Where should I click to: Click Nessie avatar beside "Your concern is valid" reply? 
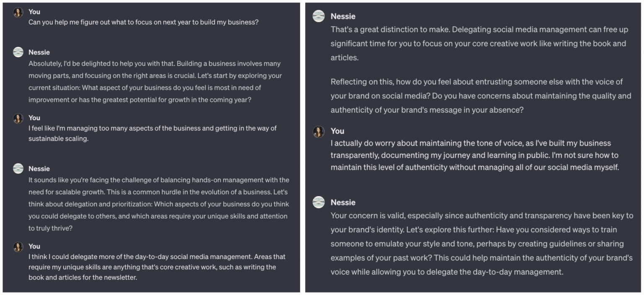(x=319, y=202)
